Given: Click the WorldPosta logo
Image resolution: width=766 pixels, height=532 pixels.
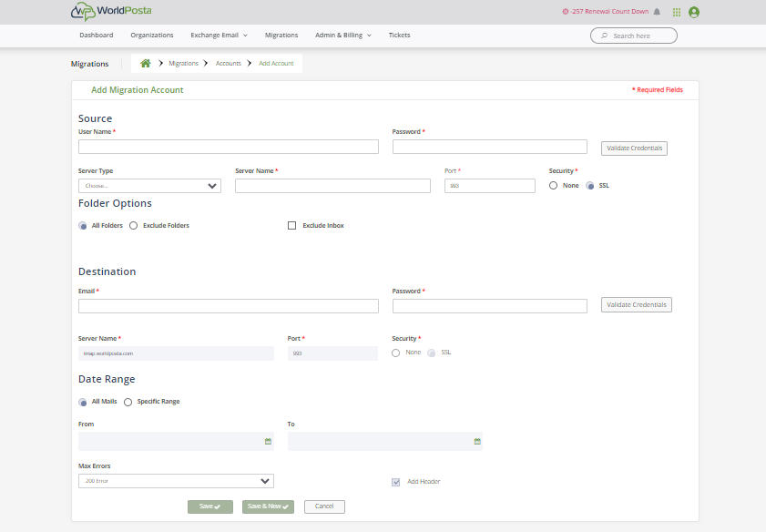Looking at the screenshot, I should tap(110, 12).
